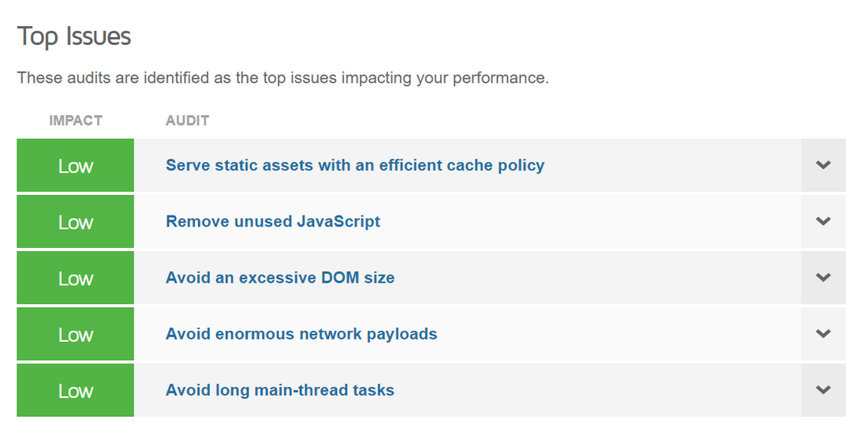Click the Low badge beside long main-thread tasks
The width and height of the screenshot is (868, 435).
click(75, 390)
